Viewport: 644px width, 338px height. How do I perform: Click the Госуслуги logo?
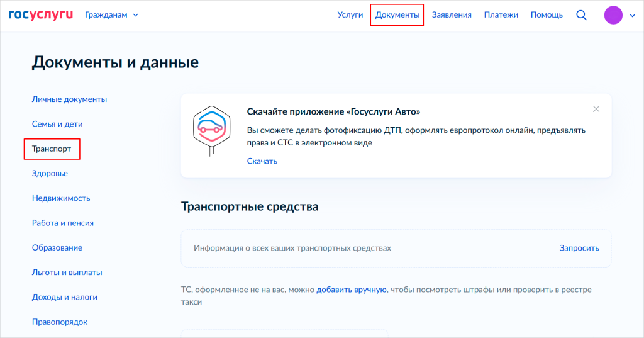[x=41, y=14]
